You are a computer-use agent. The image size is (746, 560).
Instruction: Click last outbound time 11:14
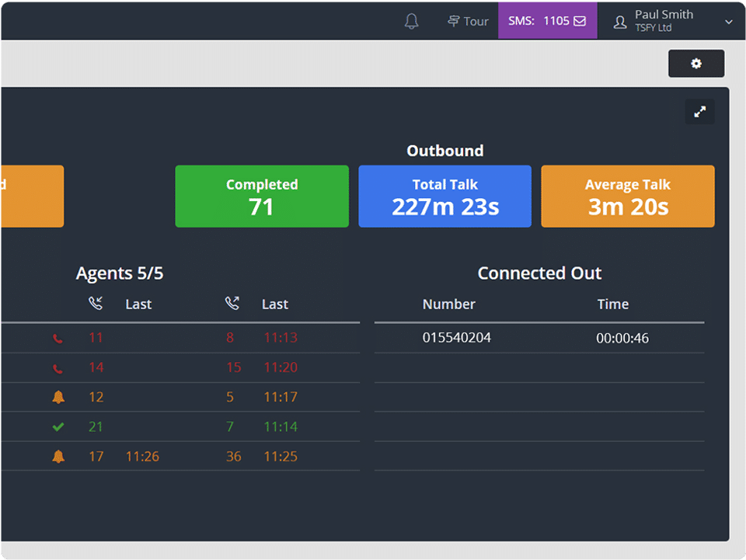[x=281, y=427]
